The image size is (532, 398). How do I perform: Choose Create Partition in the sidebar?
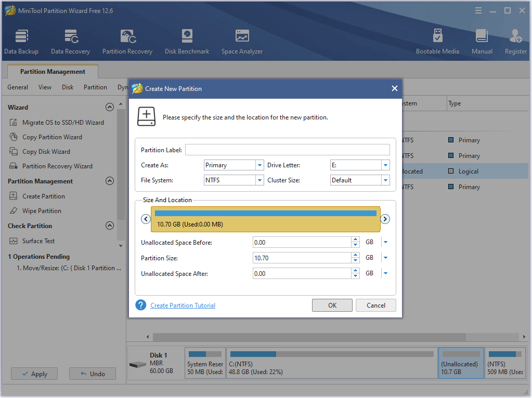tap(37, 196)
